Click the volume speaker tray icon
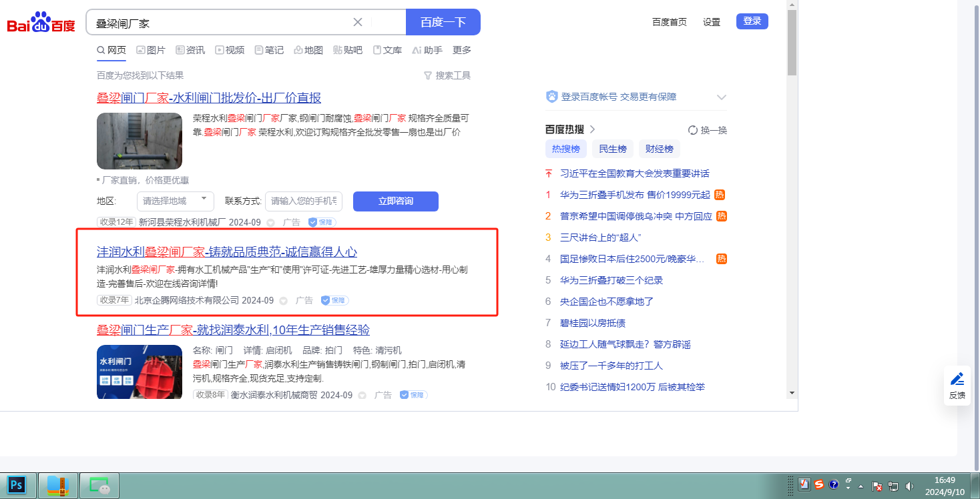 pyautogui.click(x=909, y=486)
